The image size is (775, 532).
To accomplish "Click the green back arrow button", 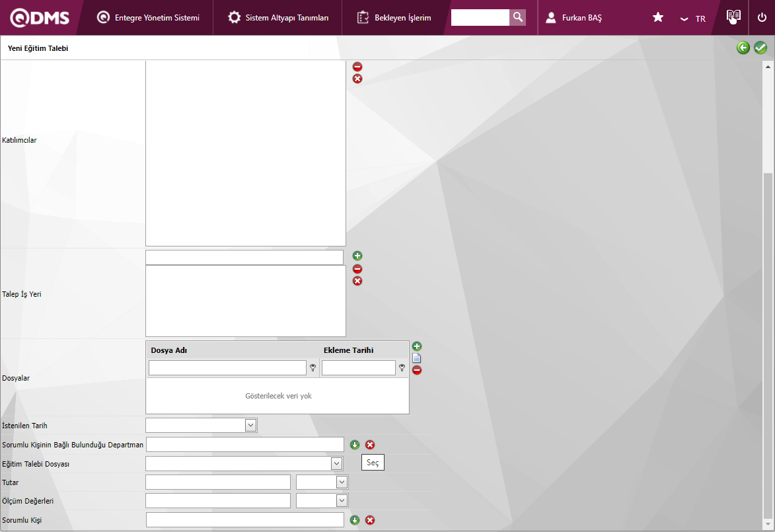I will (x=743, y=48).
